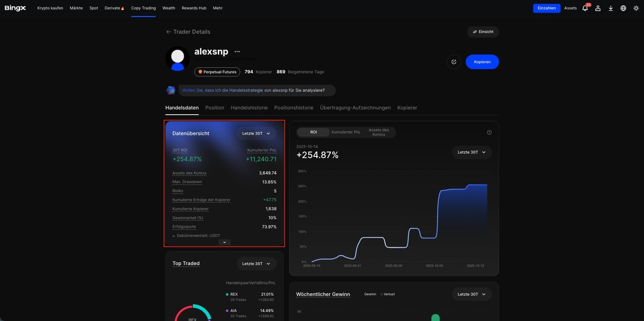Switch to the Handelshistorie tab
This screenshot has height=321, width=644.
(249, 108)
